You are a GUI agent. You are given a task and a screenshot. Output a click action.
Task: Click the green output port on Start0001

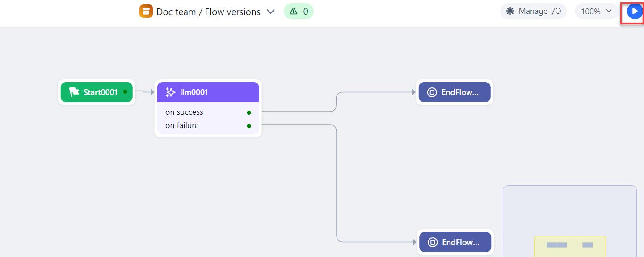click(125, 92)
